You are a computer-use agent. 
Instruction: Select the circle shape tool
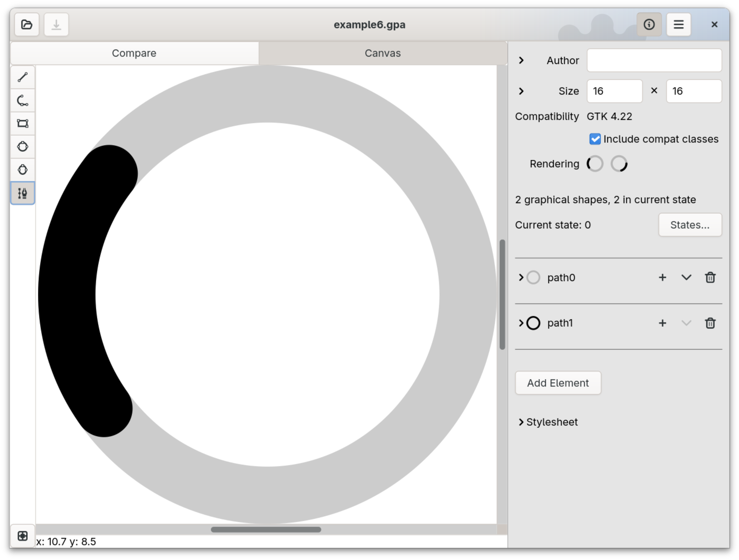(x=23, y=146)
